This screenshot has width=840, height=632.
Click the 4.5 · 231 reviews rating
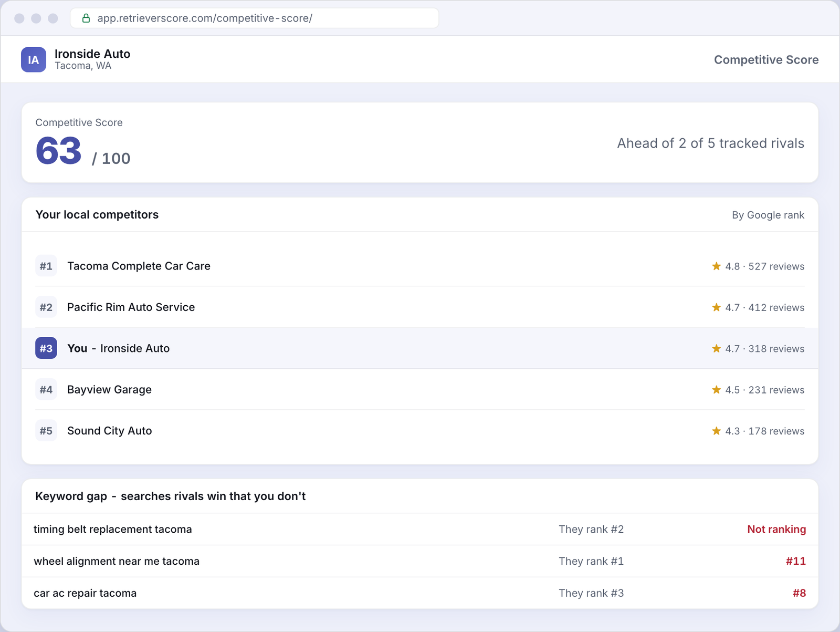pyautogui.click(x=764, y=390)
